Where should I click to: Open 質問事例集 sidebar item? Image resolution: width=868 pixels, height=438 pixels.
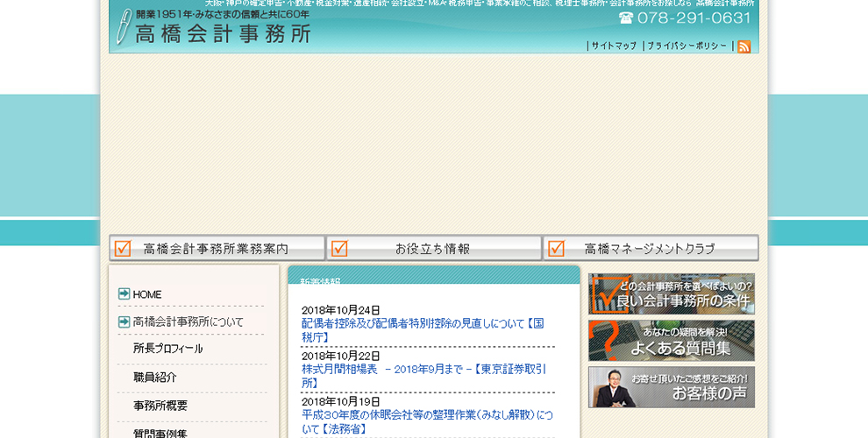(x=160, y=433)
